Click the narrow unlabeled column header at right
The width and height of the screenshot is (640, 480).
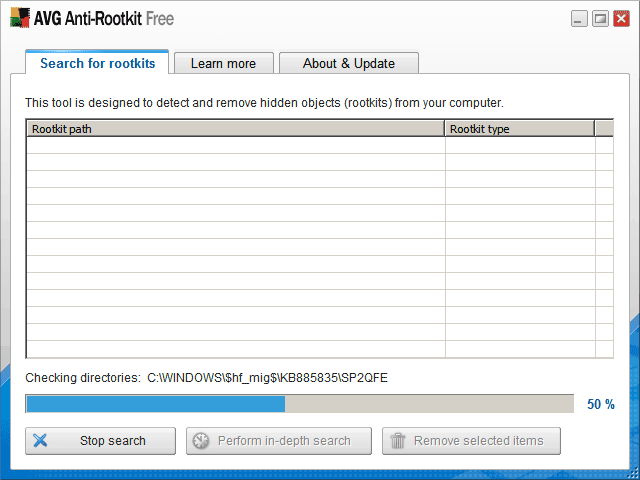pyautogui.click(x=604, y=129)
